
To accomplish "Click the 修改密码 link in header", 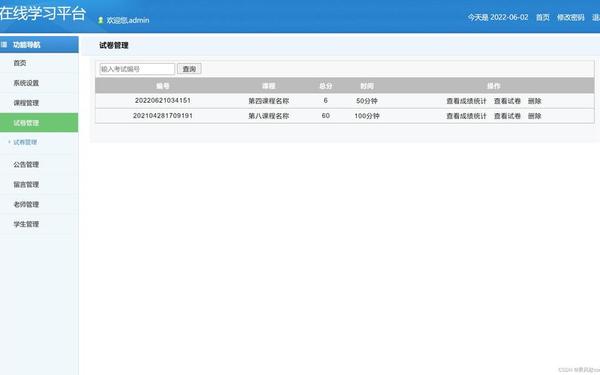I will click(x=571, y=18).
